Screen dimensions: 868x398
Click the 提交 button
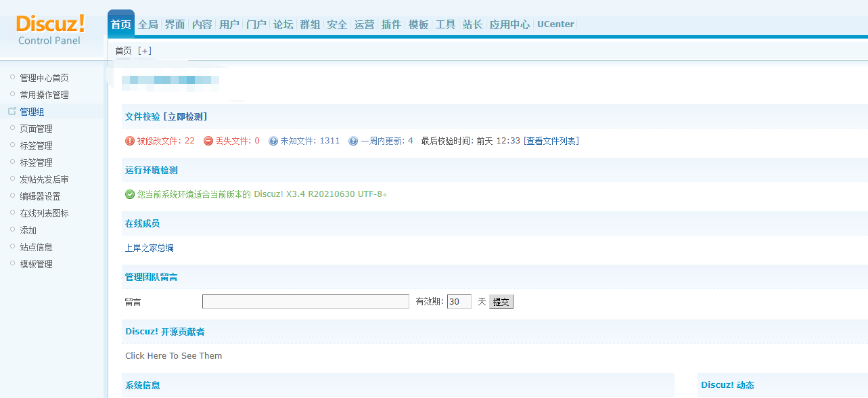(501, 301)
